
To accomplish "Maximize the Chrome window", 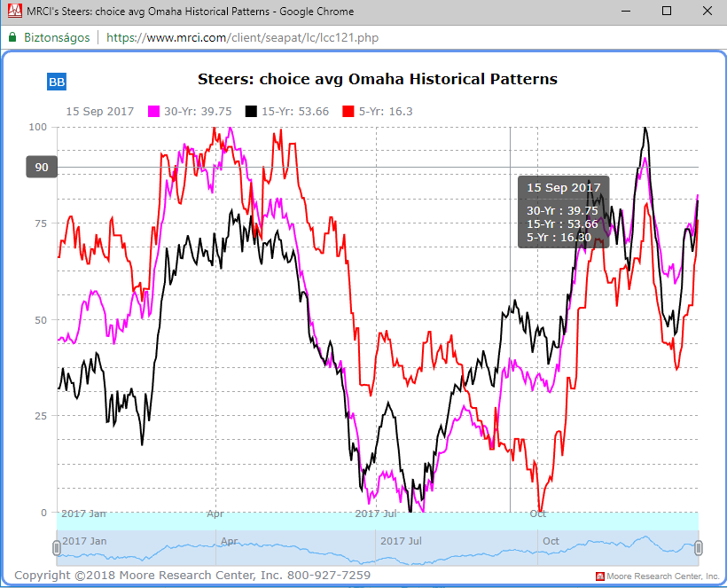I will tap(667, 11).
